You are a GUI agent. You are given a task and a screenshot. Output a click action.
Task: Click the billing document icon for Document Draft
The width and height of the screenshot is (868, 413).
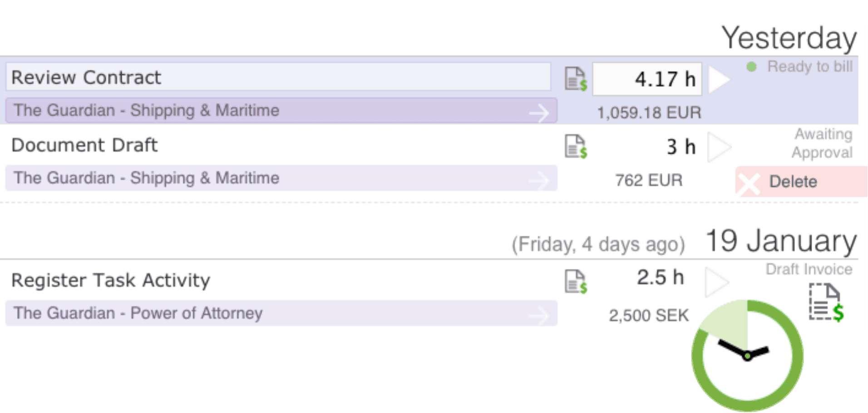576,147
